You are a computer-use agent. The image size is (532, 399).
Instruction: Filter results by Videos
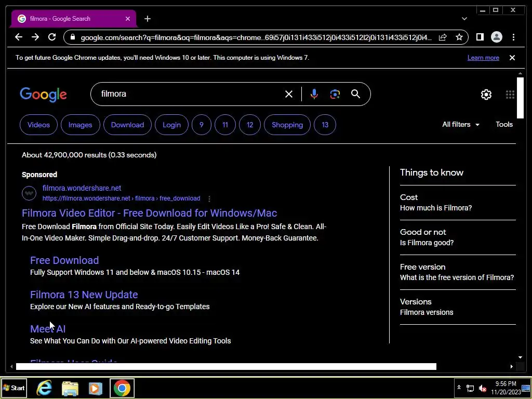click(x=38, y=125)
